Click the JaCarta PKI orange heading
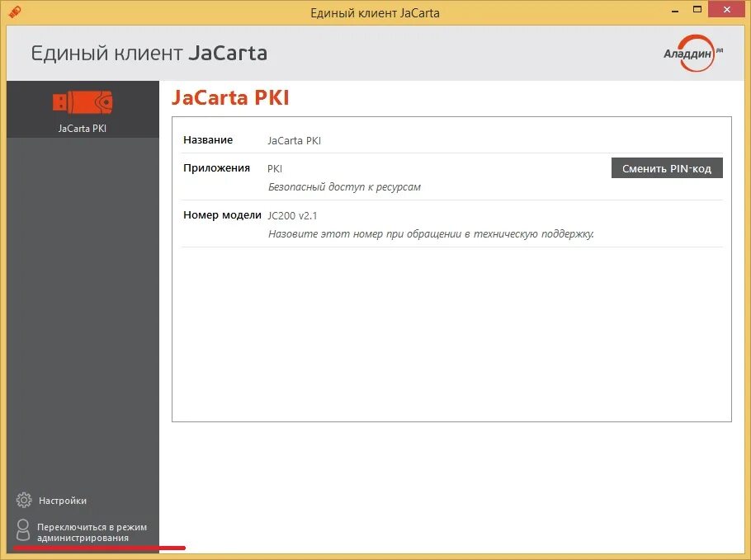The image size is (751, 560). [230, 97]
